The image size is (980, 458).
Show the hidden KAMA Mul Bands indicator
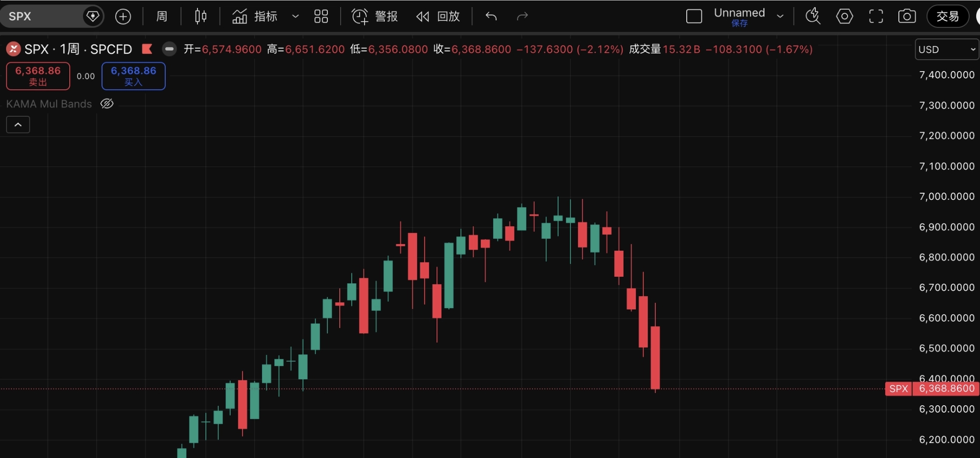tap(107, 104)
